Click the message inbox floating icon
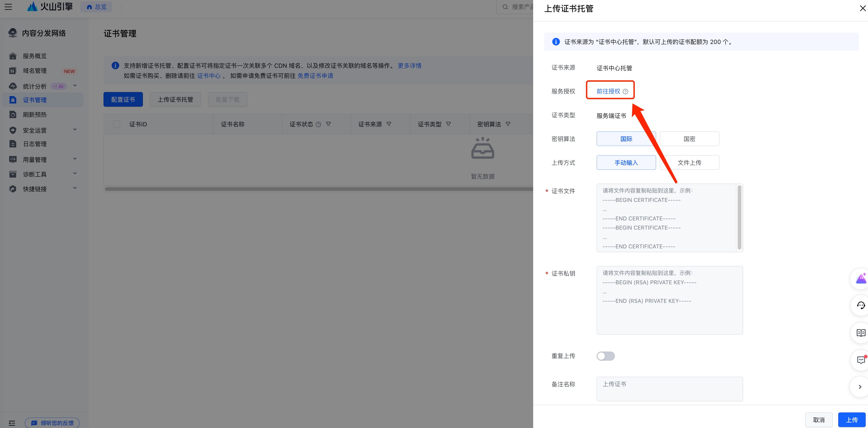The width and height of the screenshot is (868, 428). tap(861, 360)
